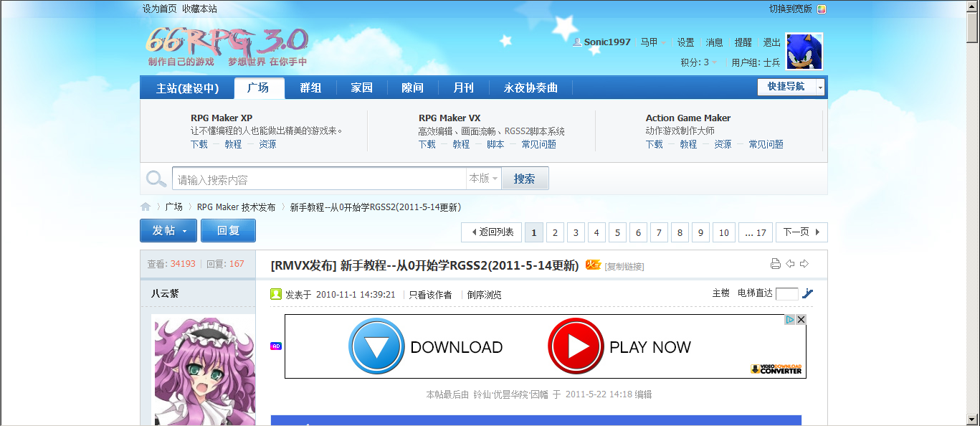Image resolution: width=980 pixels, height=426 pixels.
Task: Click the print icon in post header
Action: point(775,264)
